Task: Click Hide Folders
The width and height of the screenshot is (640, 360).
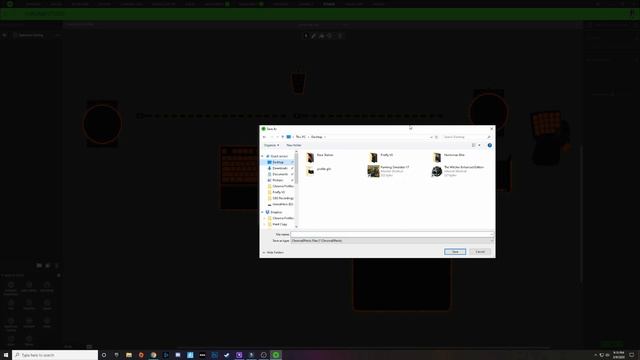Action: tap(273, 253)
